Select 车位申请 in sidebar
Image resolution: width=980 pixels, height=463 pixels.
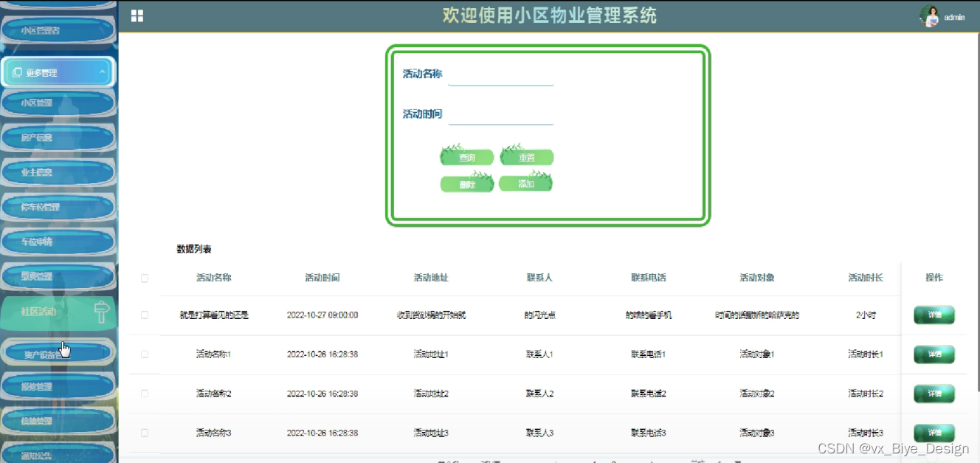tap(58, 242)
